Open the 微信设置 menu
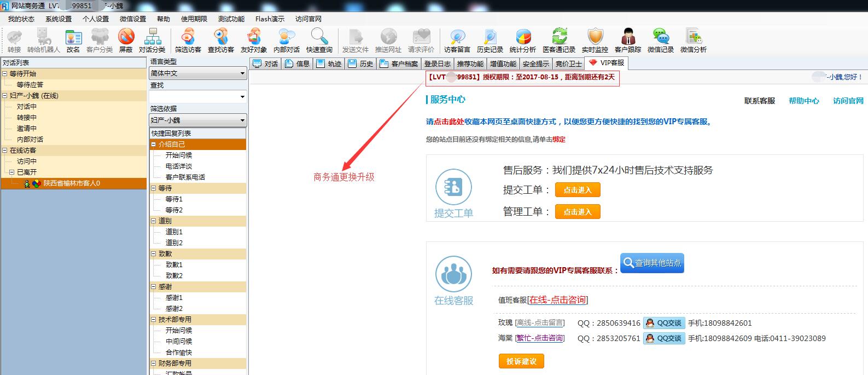 click(133, 19)
